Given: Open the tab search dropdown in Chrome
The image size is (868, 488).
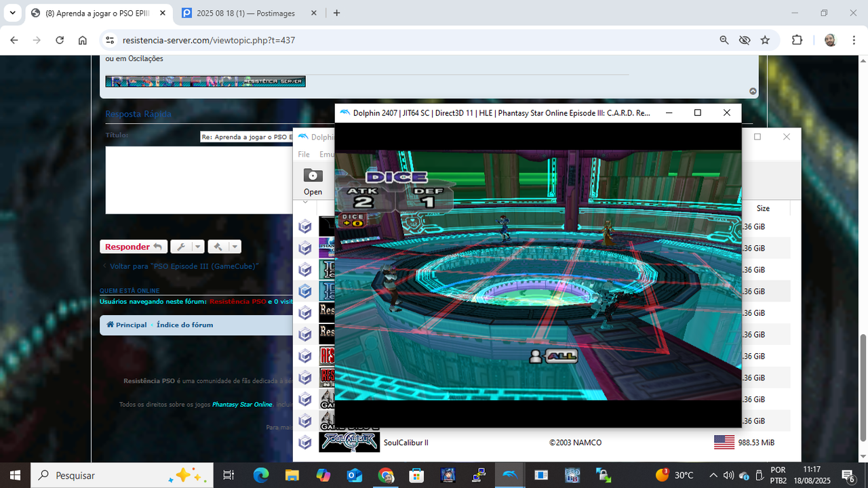Looking at the screenshot, I should pos(12,13).
